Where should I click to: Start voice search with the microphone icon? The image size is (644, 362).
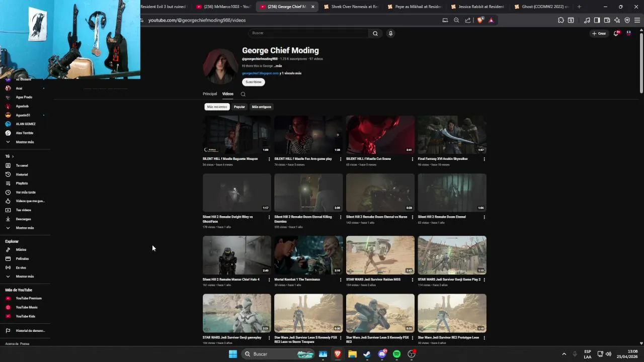pos(390,33)
